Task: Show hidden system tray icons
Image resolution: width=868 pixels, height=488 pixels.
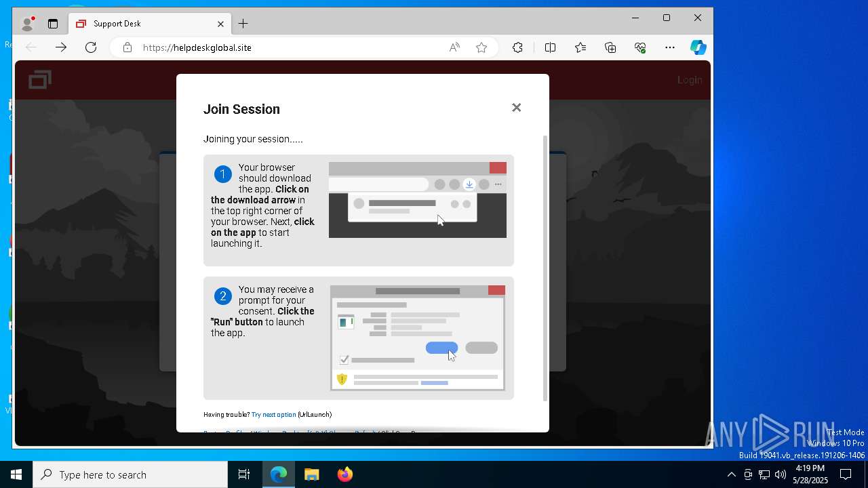Action: coord(731,474)
